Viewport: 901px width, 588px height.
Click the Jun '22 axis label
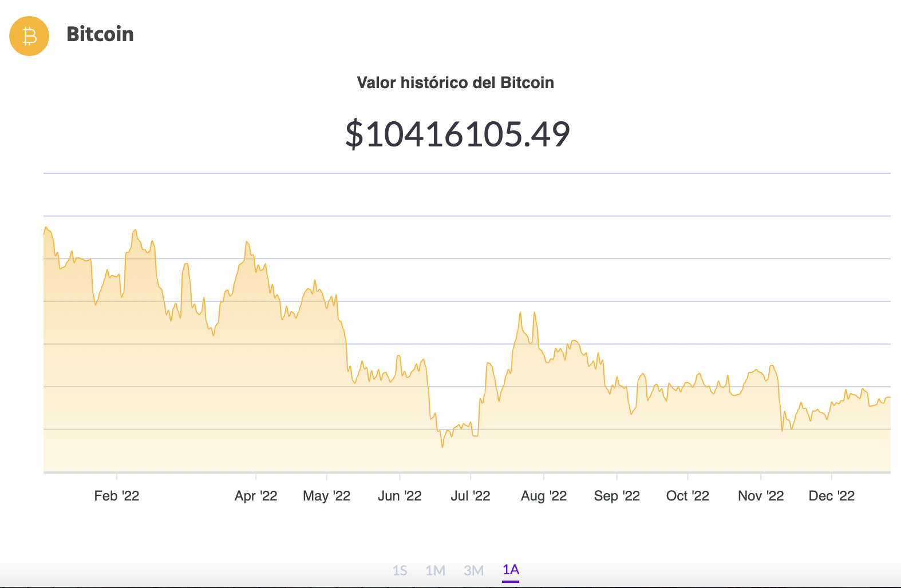point(400,496)
